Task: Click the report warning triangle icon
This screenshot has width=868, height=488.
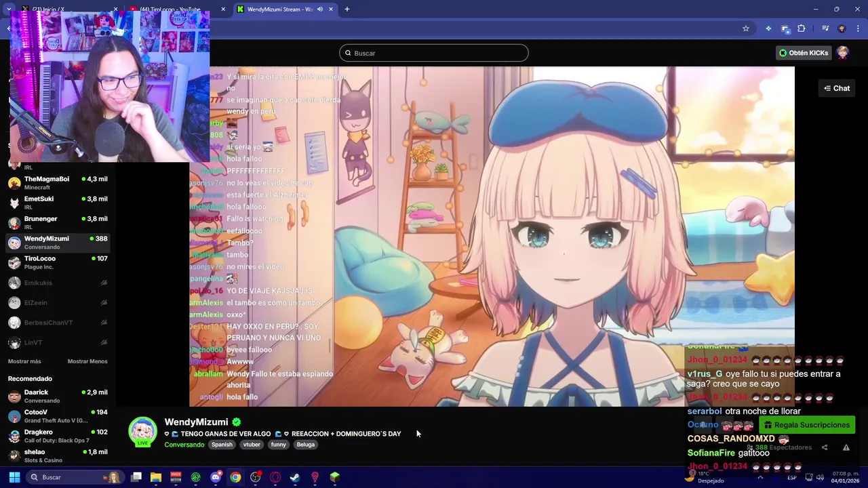Action: click(x=846, y=447)
